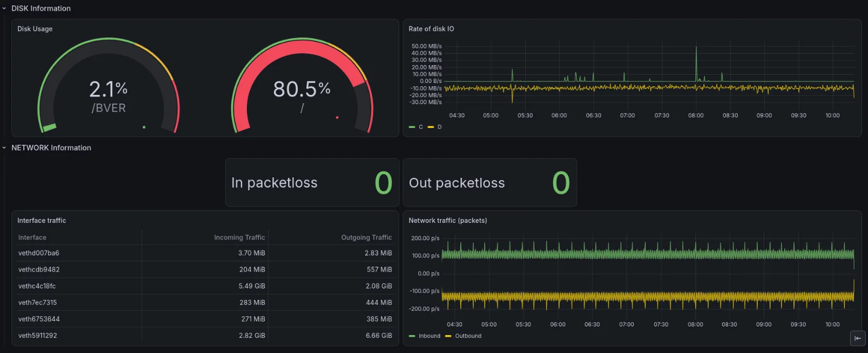Click the 5.49 GiB incoming traffic value
868x353 pixels.
[x=252, y=286]
